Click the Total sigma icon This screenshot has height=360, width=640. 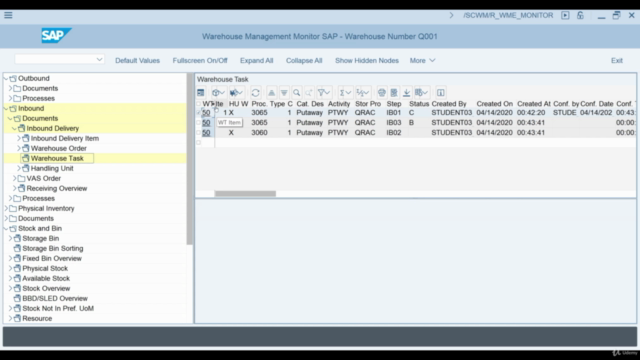click(x=345, y=93)
